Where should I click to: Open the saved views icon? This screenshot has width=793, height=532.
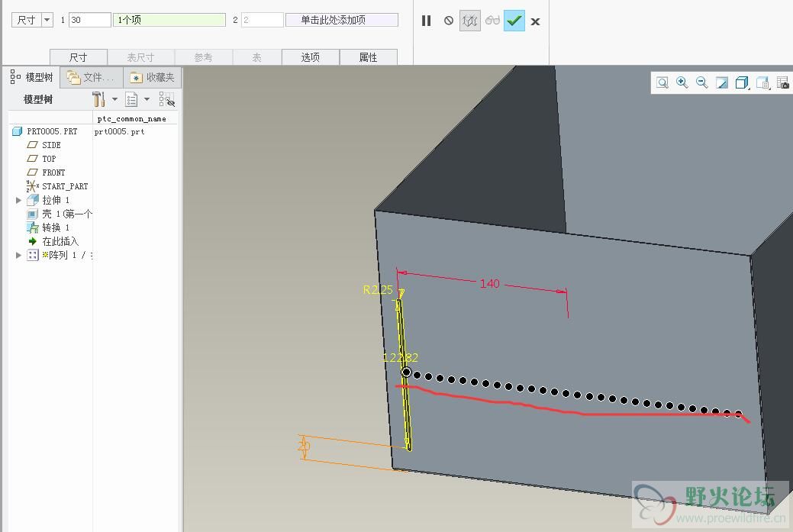point(762,82)
